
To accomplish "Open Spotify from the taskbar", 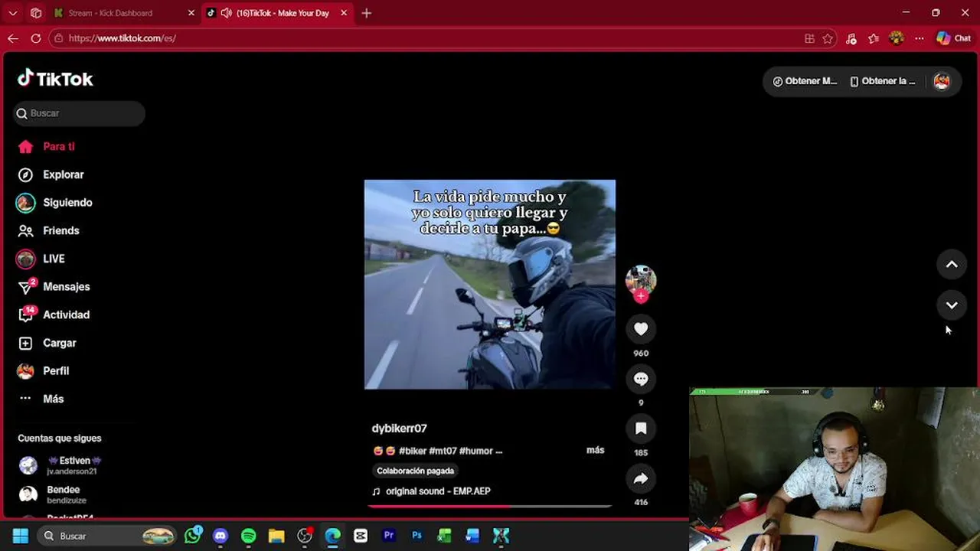I will 249,536.
